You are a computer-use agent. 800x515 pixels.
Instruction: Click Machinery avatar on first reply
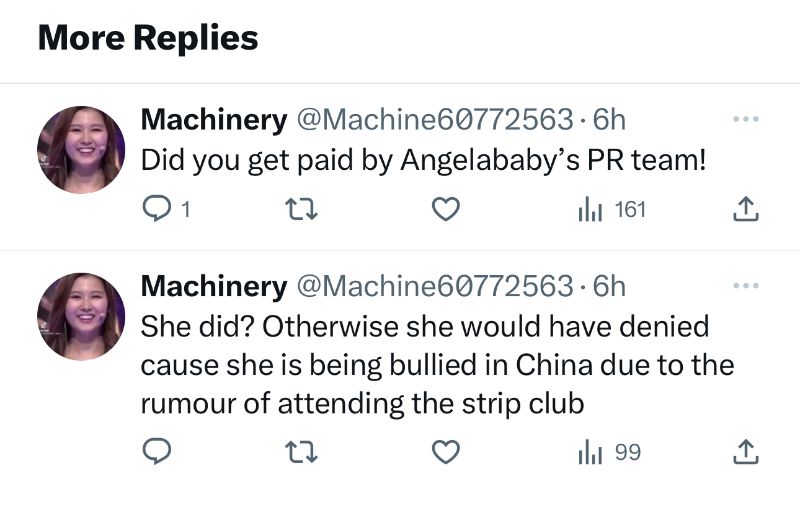[x=81, y=150]
